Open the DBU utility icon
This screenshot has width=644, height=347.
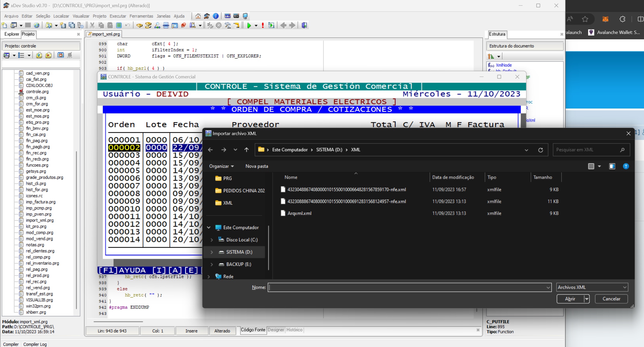pos(227,16)
